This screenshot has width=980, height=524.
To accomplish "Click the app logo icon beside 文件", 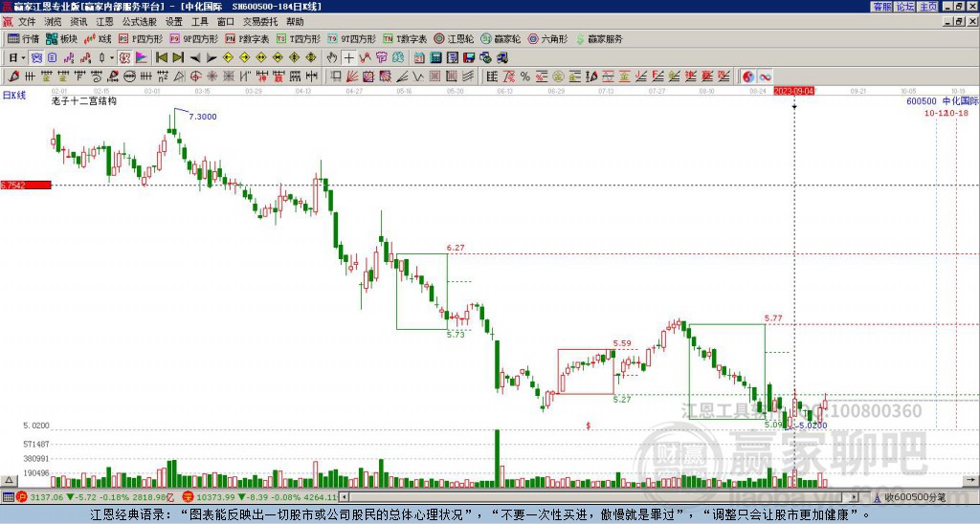I will pyautogui.click(x=8, y=22).
